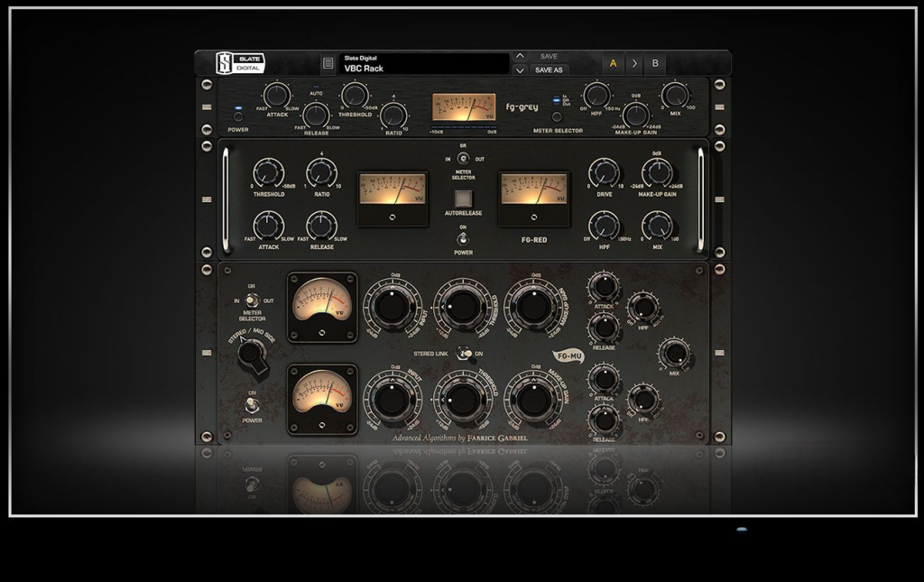Viewport: 924px width, 582px height.
Task: Click the fg-grey ATTACK knob
Action: pyautogui.click(x=276, y=95)
